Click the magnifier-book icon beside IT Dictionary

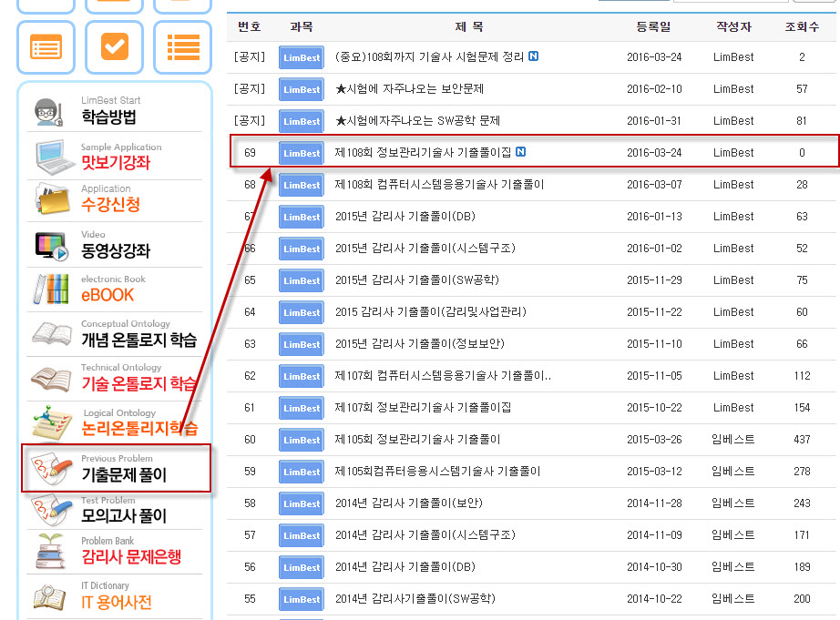50,597
